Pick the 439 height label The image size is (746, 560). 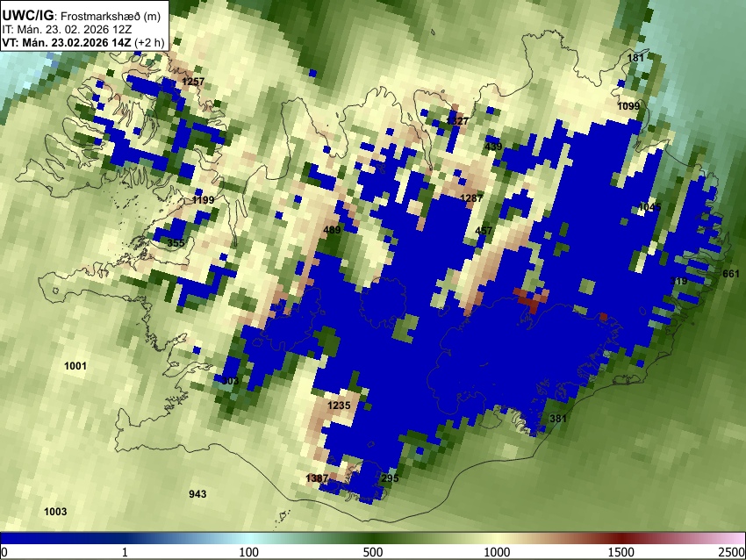click(493, 147)
